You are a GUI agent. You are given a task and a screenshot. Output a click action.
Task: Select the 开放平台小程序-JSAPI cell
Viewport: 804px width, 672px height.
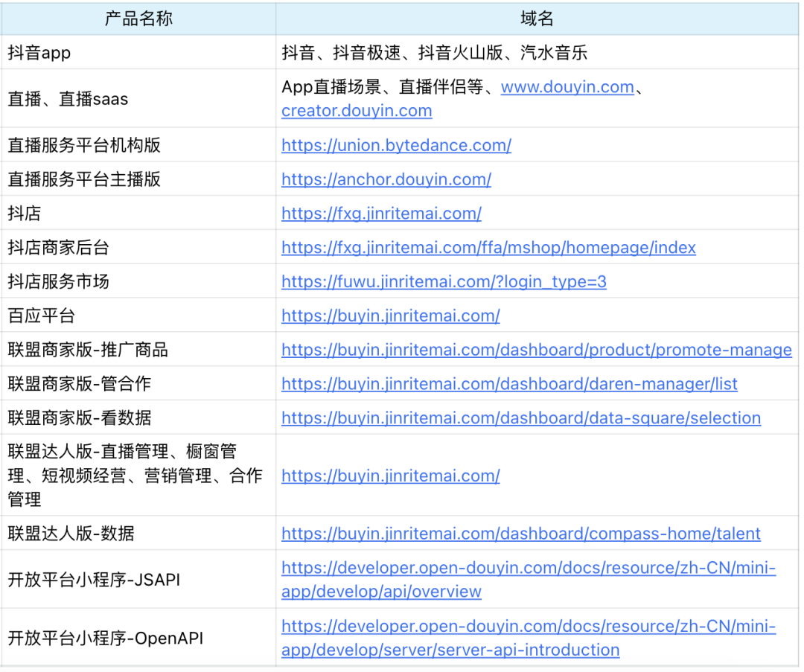(138, 579)
